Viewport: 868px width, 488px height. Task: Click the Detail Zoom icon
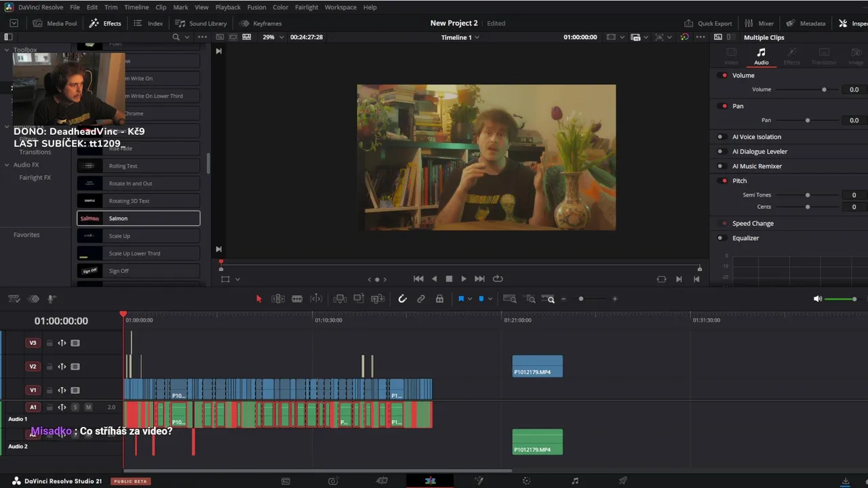coord(531,299)
